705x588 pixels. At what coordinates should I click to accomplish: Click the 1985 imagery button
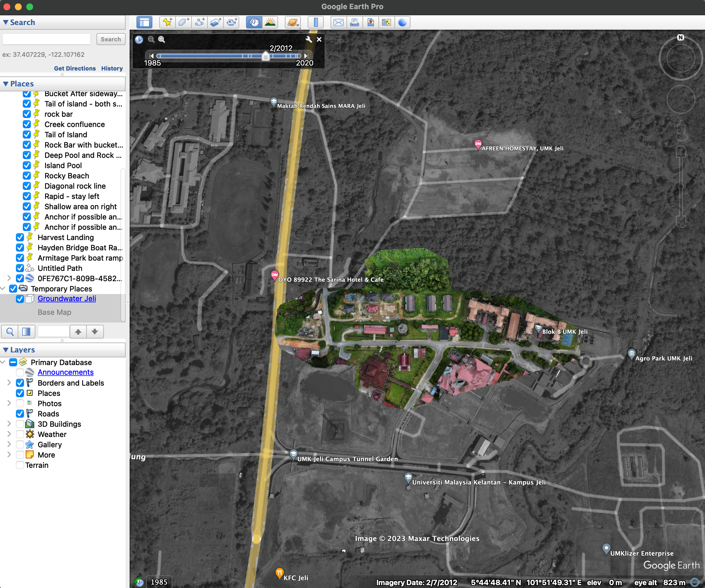tap(159, 582)
